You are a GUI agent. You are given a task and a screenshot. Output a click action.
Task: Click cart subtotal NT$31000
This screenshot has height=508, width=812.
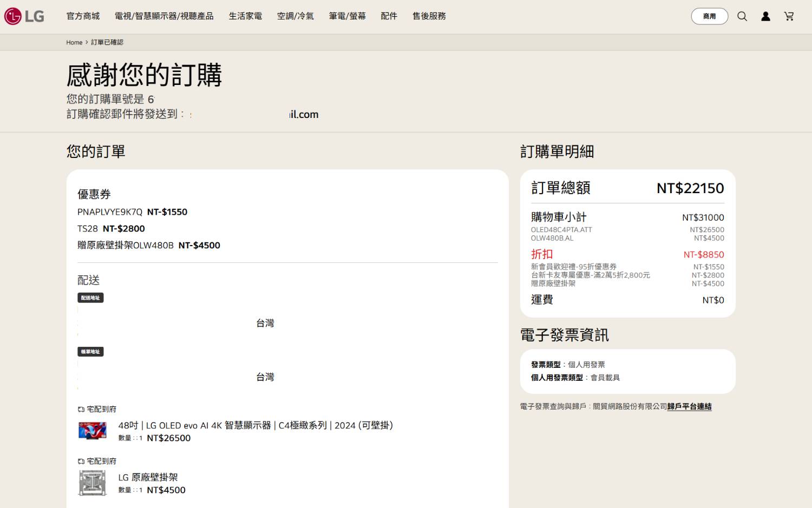(x=703, y=217)
